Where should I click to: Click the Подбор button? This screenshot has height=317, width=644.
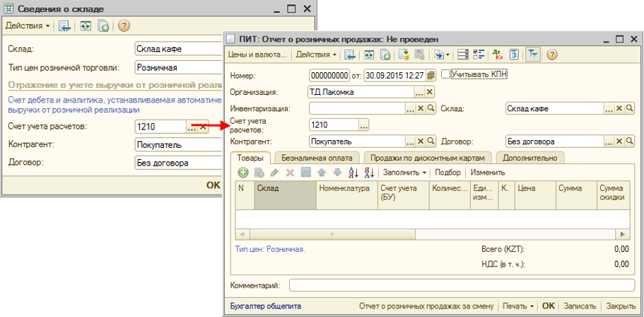[x=447, y=173]
